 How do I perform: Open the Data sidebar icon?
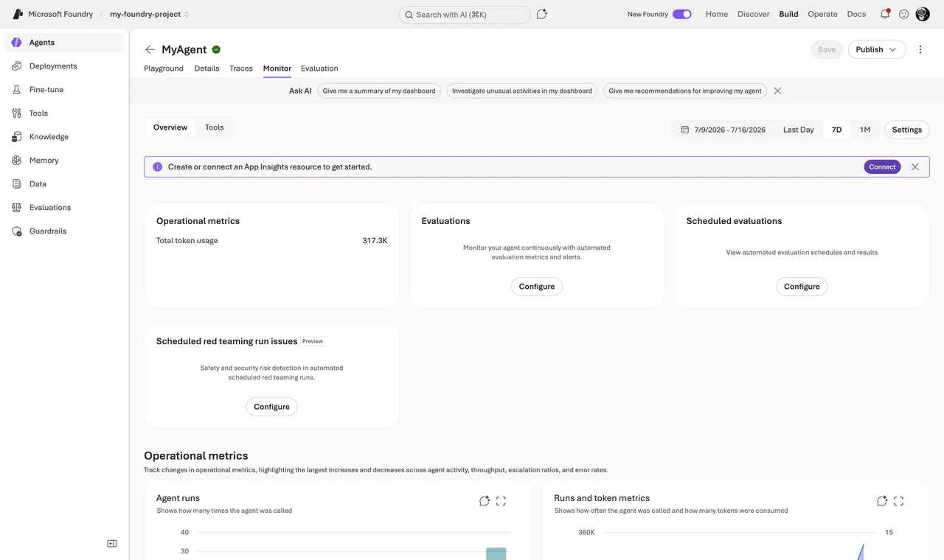(16, 184)
